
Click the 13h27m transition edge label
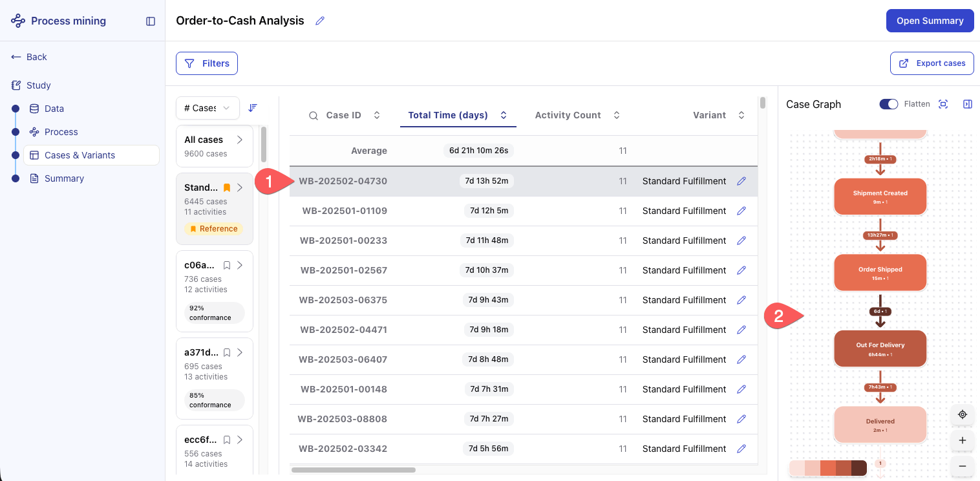click(x=880, y=235)
